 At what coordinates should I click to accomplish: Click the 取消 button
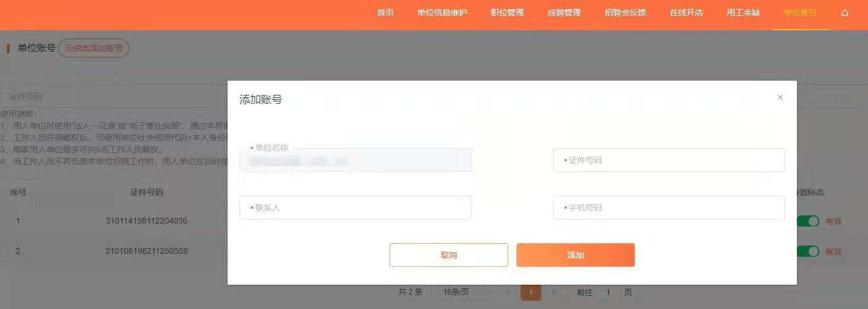click(x=449, y=255)
